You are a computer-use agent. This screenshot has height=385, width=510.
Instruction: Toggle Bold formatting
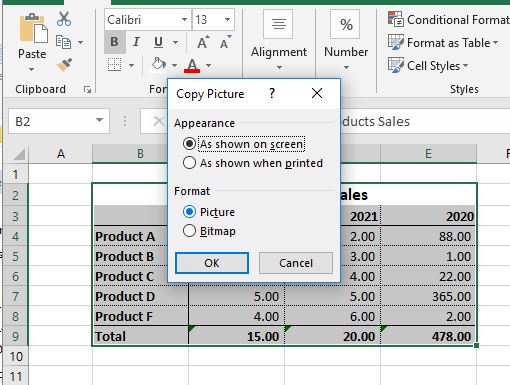pyautogui.click(x=114, y=42)
